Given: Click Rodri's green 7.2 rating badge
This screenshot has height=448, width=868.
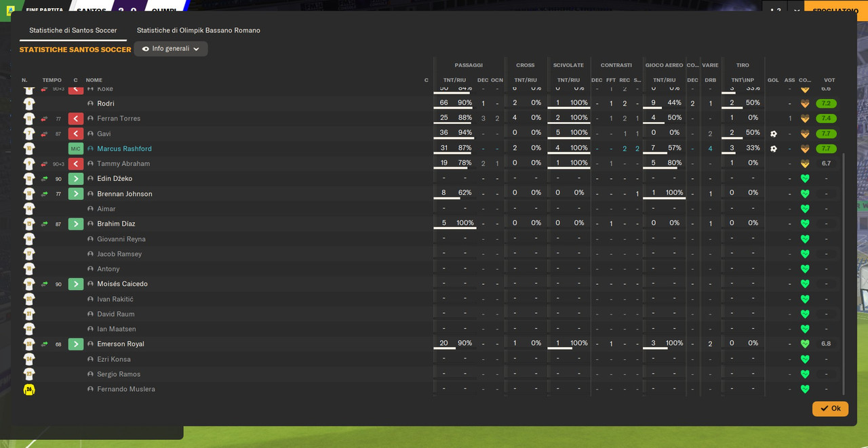Looking at the screenshot, I should click(826, 104).
